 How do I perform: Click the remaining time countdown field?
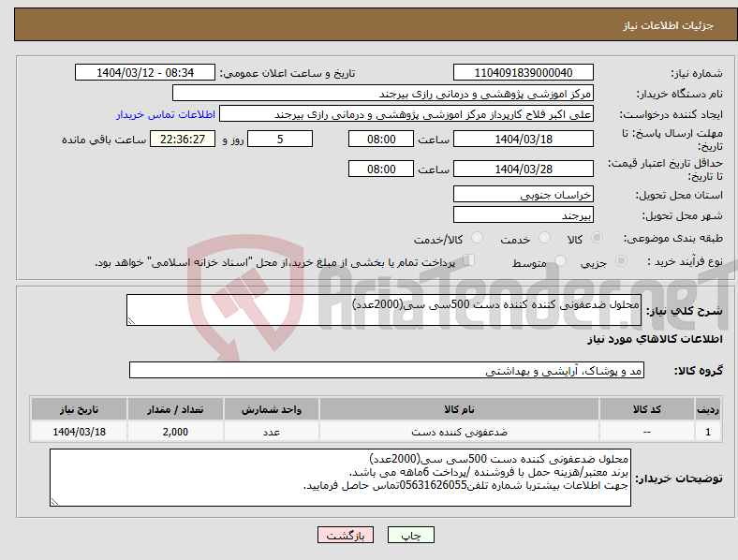pos(183,139)
